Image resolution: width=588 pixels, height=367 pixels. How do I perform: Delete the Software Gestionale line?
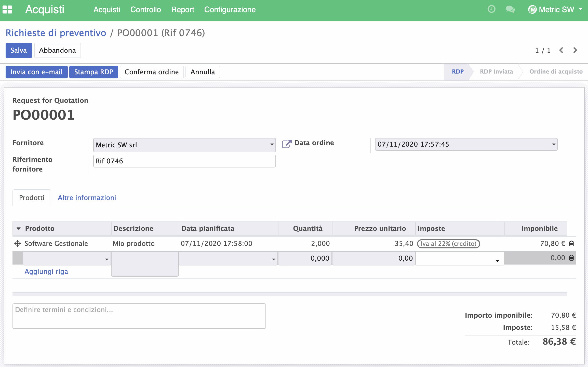click(x=571, y=244)
